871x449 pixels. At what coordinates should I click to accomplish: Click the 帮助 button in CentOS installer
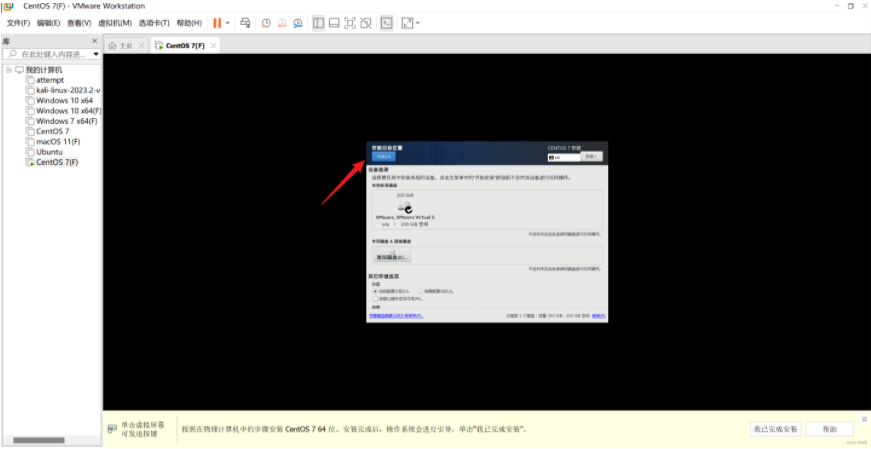pyautogui.click(x=592, y=157)
